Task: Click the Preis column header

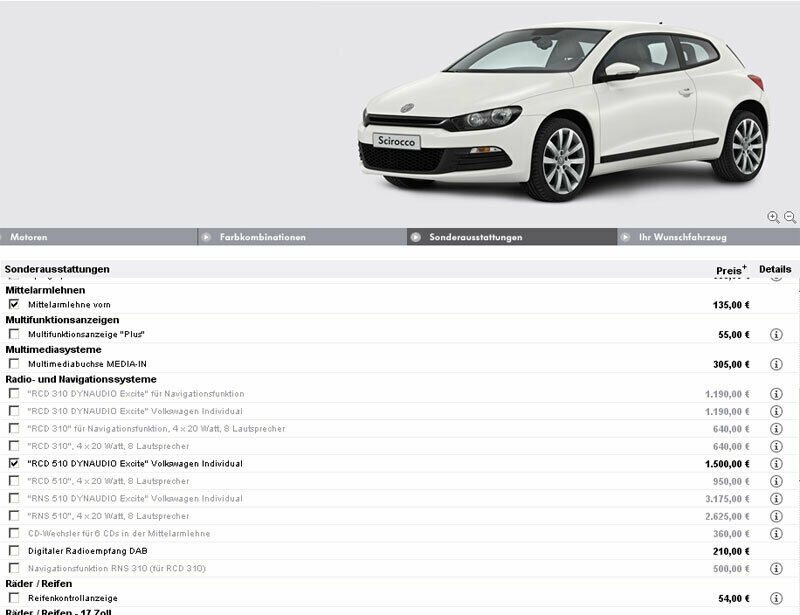Action: (731, 270)
